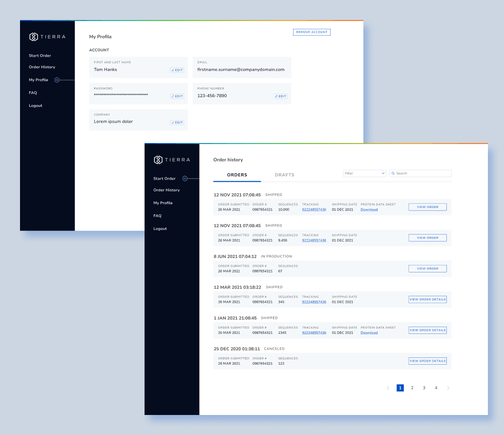Click Logout in the My Profile window sidebar
The image size is (504, 435).
tap(35, 105)
